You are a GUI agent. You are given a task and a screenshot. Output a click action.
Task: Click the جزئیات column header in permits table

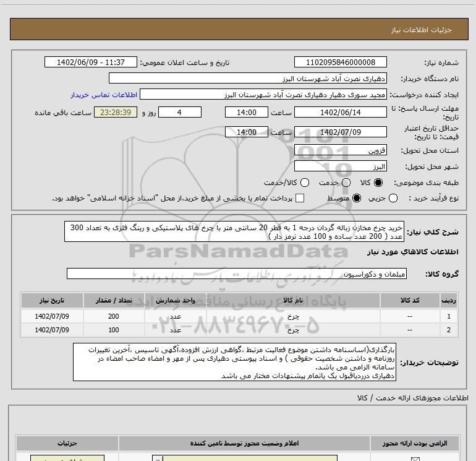pyautogui.click(x=67, y=444)
